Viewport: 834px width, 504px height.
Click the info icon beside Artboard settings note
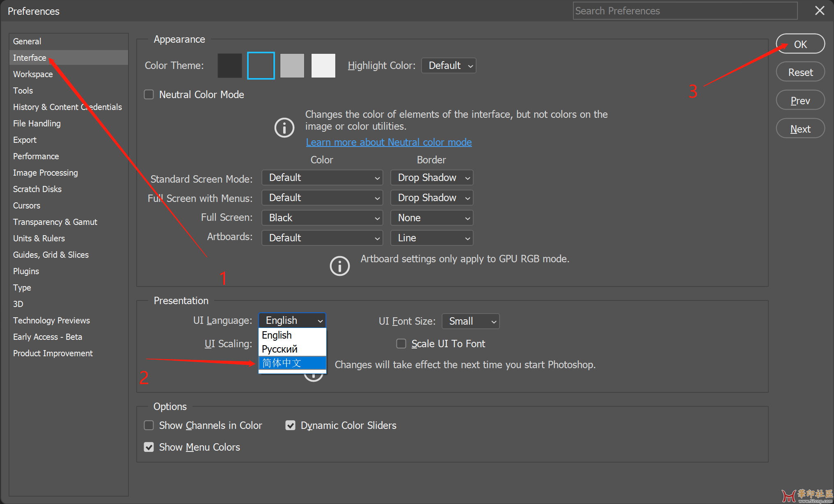pyautogui.click(x=339, y=266)
